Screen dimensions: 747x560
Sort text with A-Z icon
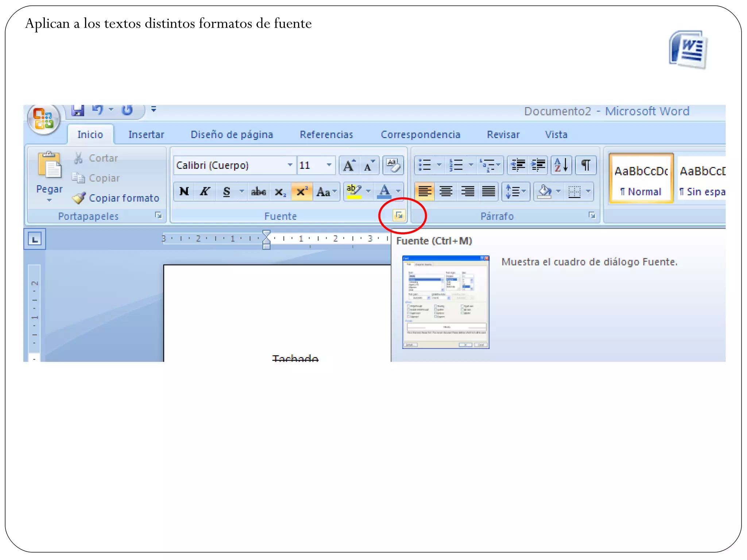tap(561, 165)
